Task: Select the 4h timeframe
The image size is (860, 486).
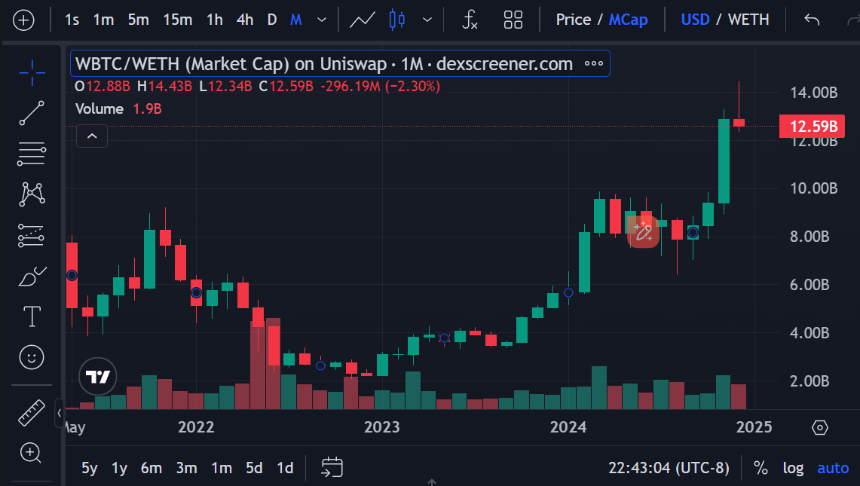Action: click(x=245, y=20)
